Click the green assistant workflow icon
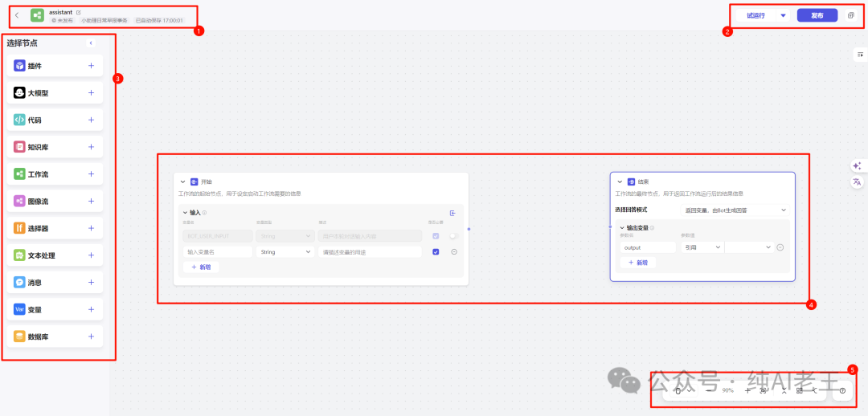The width and height of the screenshot is (868, 416). 37,15
